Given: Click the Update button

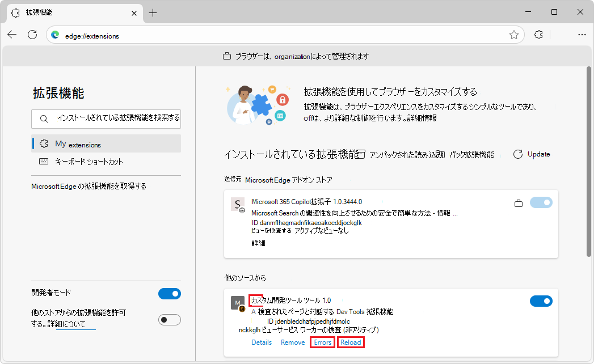Looking at the screenshot, I should [532, 154].
